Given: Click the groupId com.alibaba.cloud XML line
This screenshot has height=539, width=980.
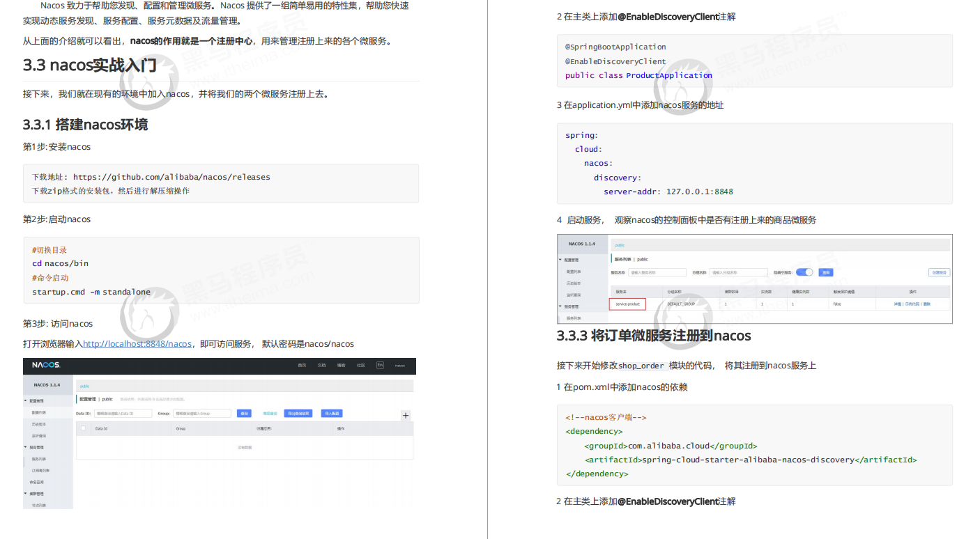Looking at the screenshot, I should (671, 446).
